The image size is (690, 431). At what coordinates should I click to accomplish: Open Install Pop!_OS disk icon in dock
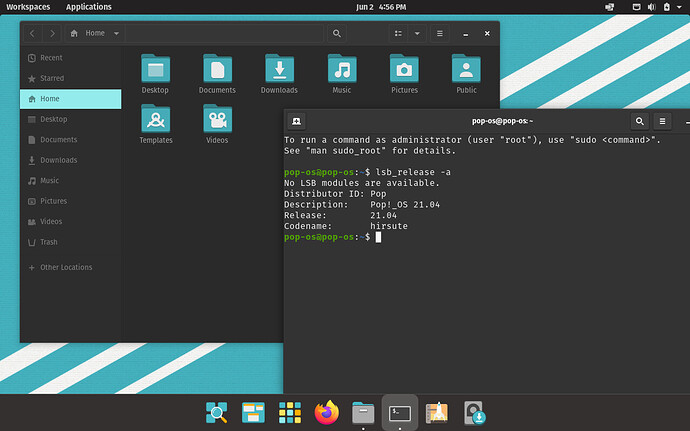click(474, 413)
